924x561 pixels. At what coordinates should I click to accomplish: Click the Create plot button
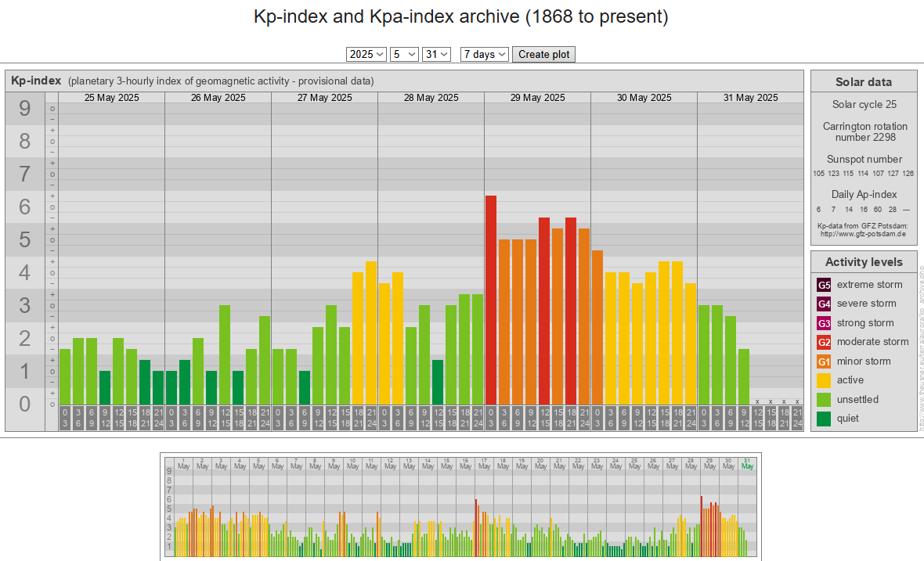click(x=543, y=54)
